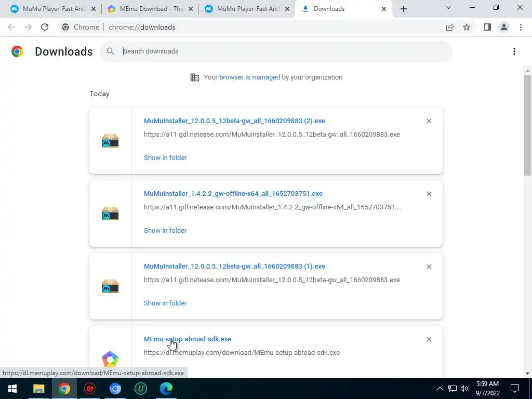Open the Windows Start menu
Screen dimensions: 532x399
click(x=12, y=389)
